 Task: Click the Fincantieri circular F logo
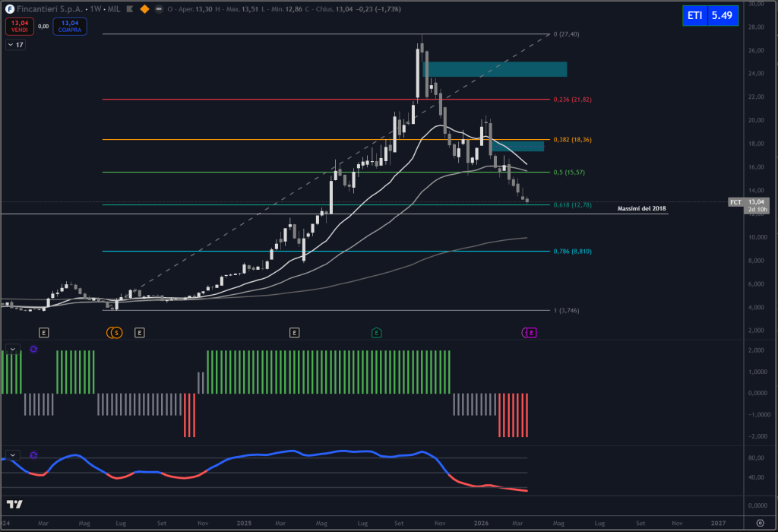[x=10, y=7]
